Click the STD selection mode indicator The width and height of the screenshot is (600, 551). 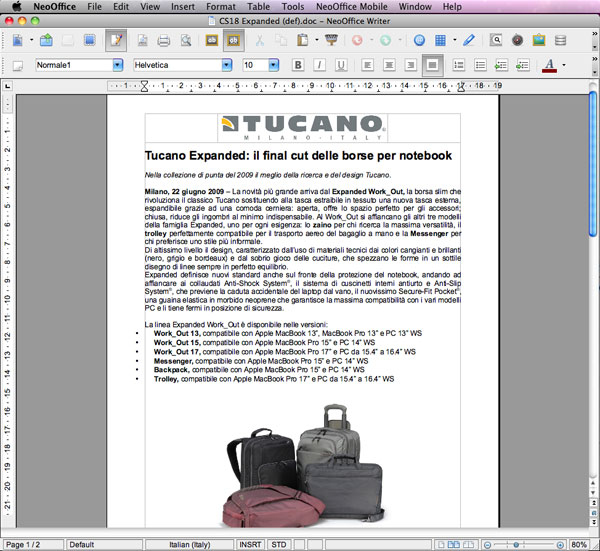(279, 544)
